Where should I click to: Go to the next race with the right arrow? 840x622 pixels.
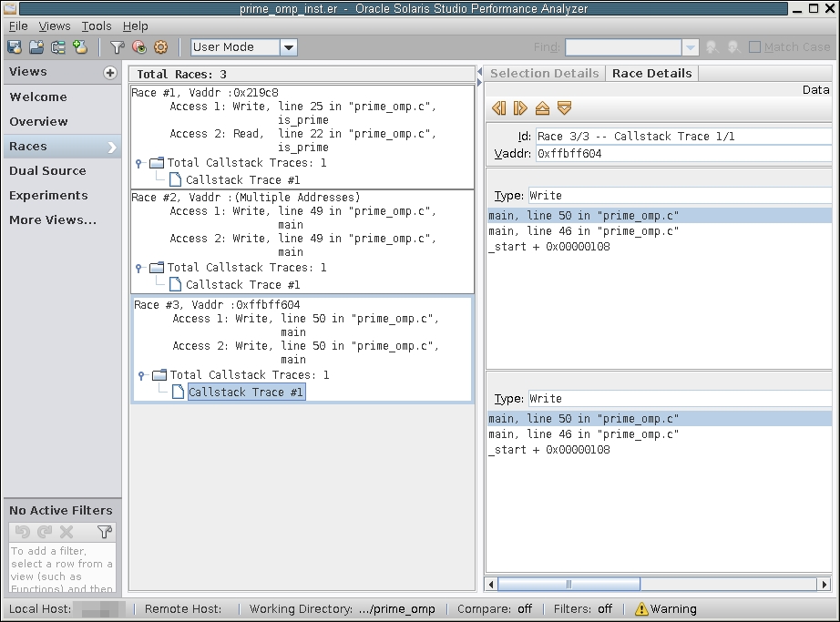(520, 108)
